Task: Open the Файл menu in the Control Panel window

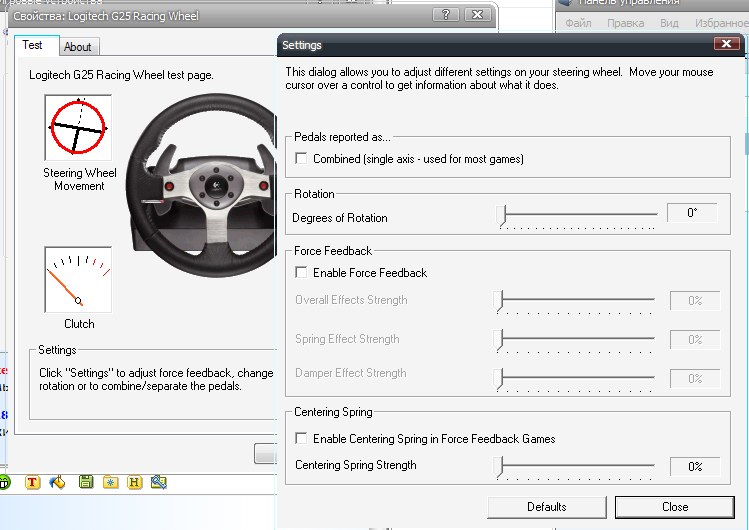Action: tap(578, 23)
